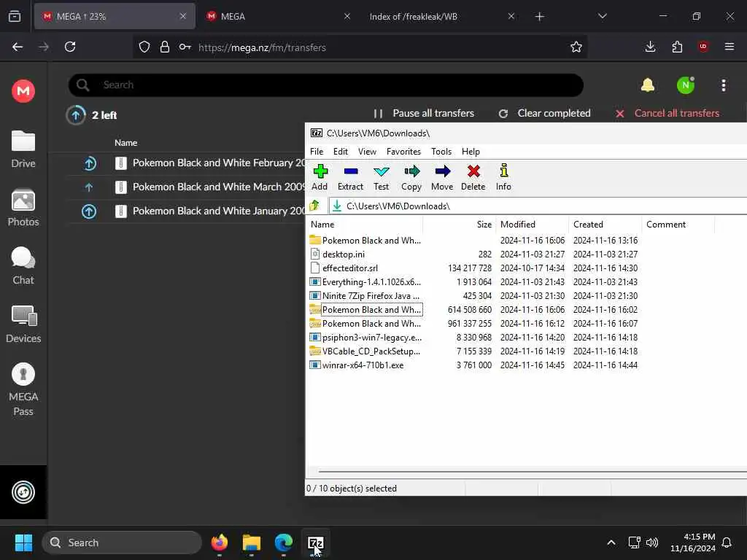The width and height of the screenshot is (747, 560).
Task: Open the Edit menu in 7-Zip
Action: 340,152
